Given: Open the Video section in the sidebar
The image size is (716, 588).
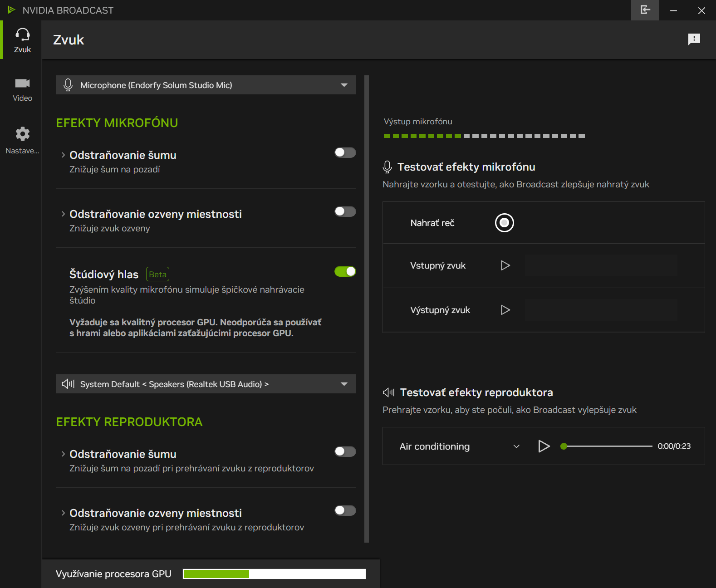Looking at the screenshot, I should [x=22, y=89].
